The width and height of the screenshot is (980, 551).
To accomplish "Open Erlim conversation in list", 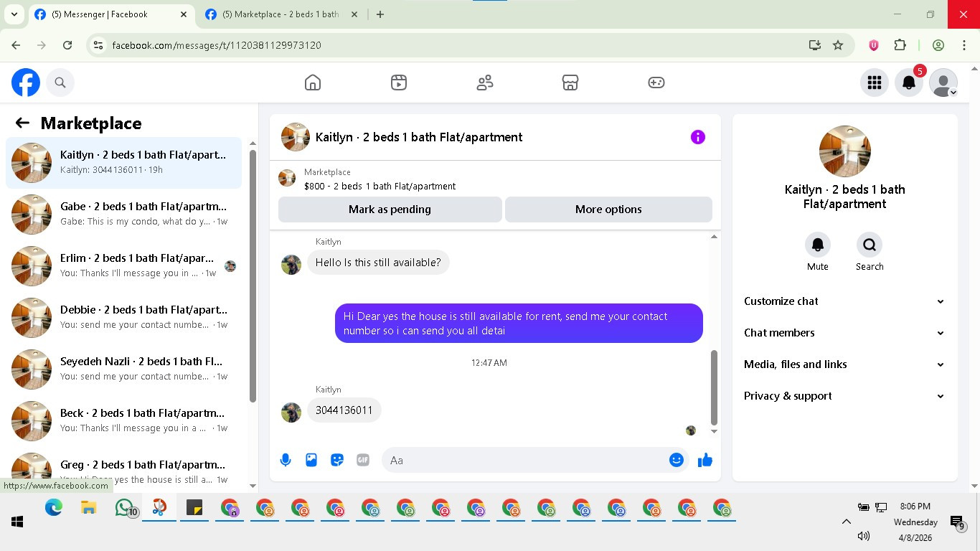I will (x=124, y=266).
